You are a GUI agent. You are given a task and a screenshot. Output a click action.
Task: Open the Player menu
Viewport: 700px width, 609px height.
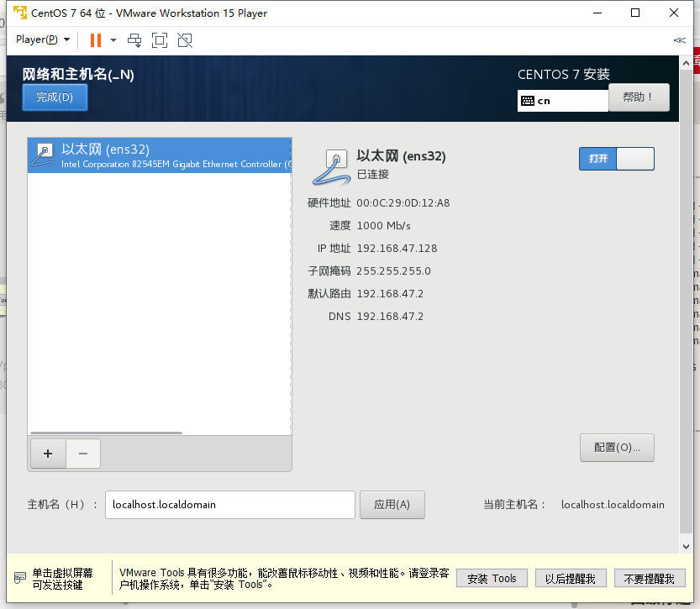(x=38, y=39)
